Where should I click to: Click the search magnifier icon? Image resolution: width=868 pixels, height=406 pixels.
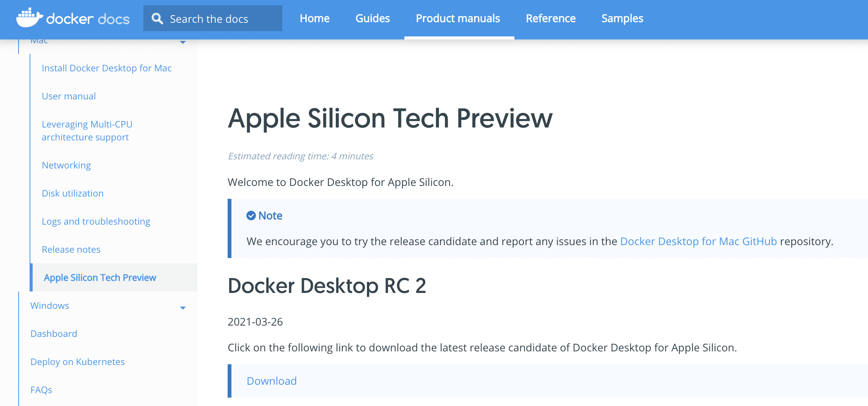(157, 18)
